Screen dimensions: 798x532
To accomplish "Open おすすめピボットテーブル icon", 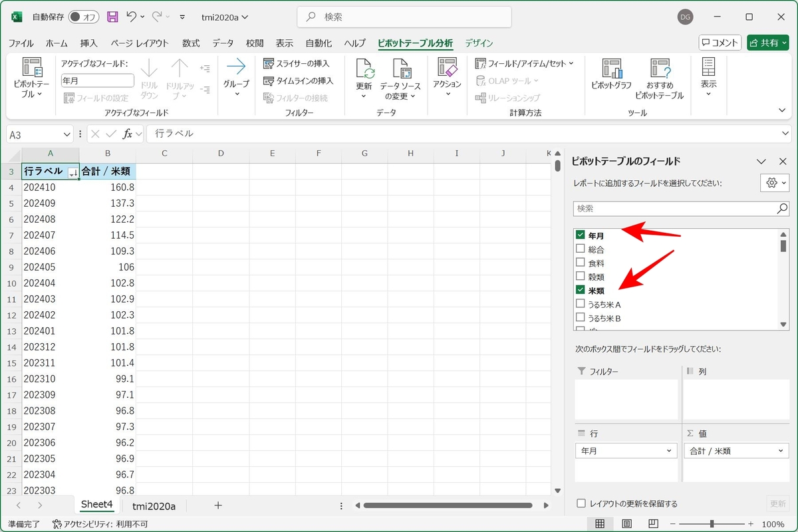I will [x=660, y=69].
